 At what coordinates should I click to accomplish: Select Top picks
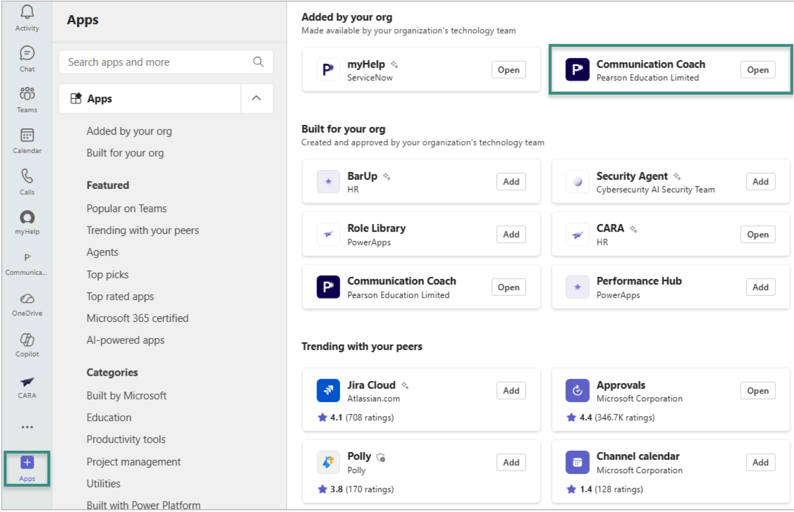[107, 274]
